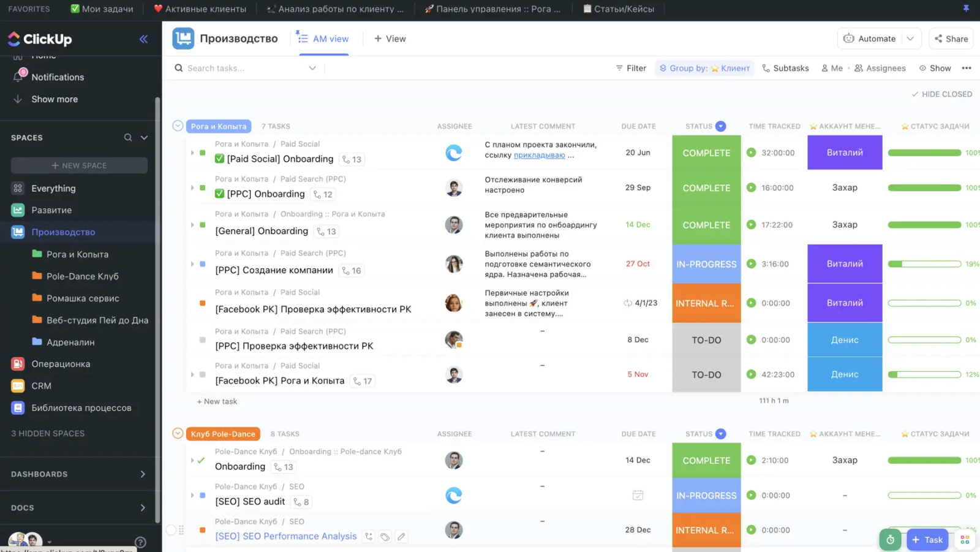Click the progress bar of [PPC] Создание компании
Screen dimensions: 980x552
pos(924,264)
